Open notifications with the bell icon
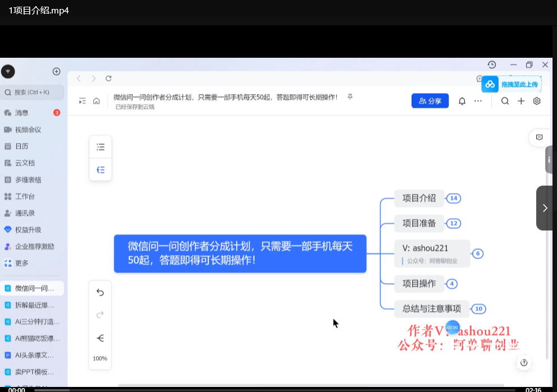Screen dimensions: 557x392 462,101
